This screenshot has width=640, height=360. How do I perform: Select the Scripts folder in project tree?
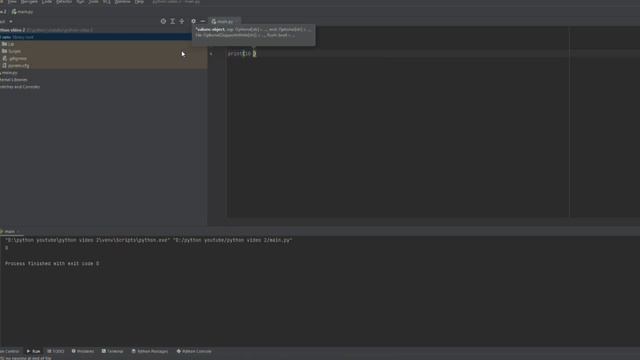[11, 51]
